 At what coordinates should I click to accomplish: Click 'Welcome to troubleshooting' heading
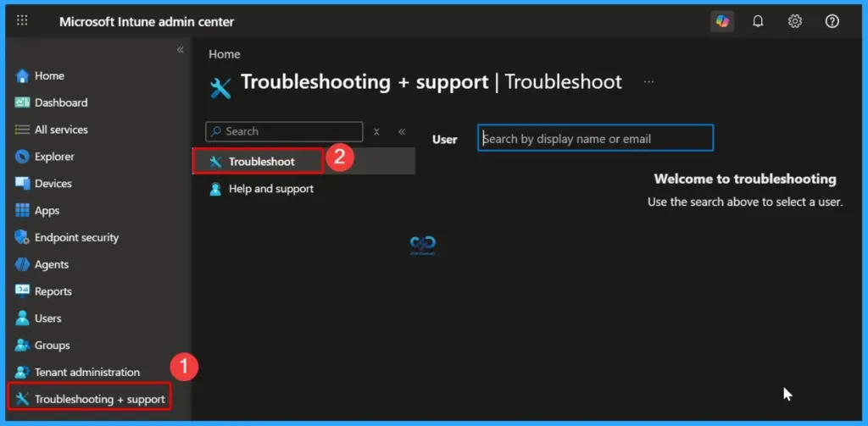click(745, 179)
